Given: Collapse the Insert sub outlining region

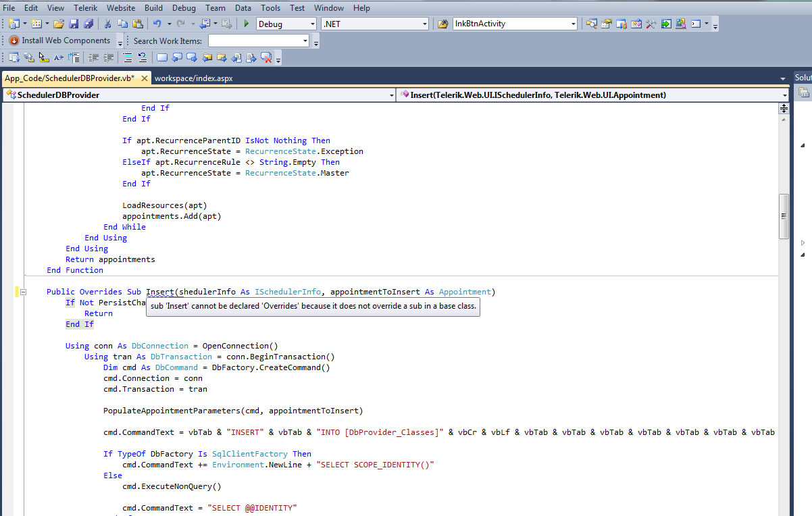Looking at the screenshot, I should 22,292.
